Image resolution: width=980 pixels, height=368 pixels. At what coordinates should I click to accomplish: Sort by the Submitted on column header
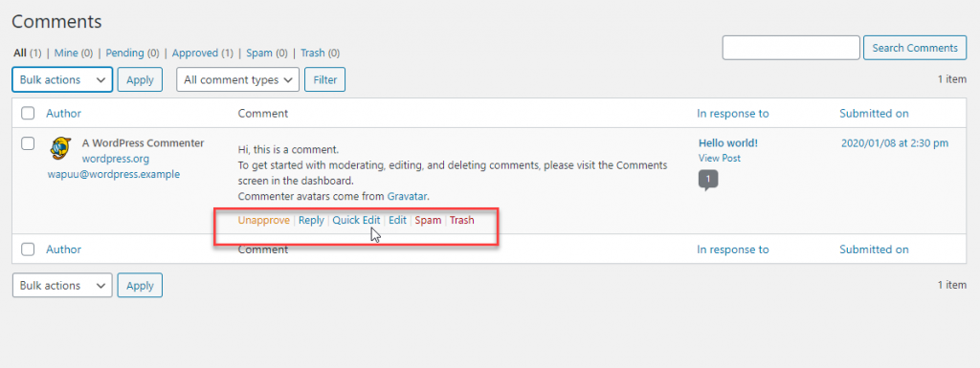[874, 114]
